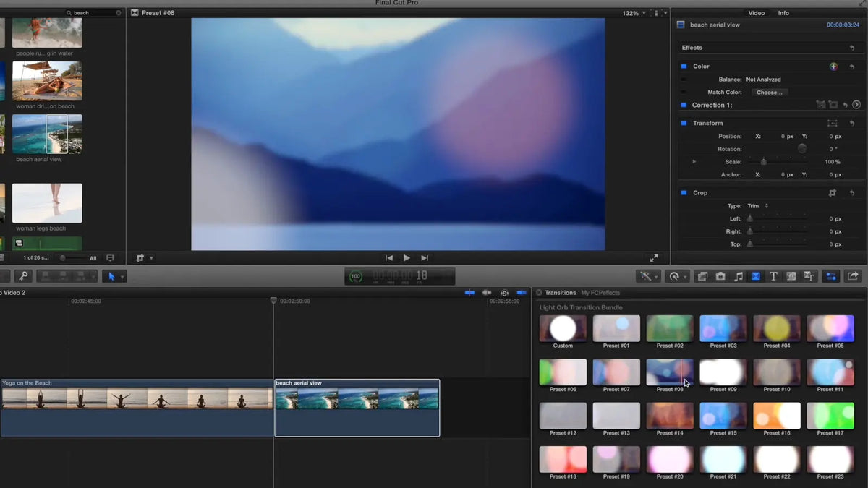Image resolution: width=868 pixels, height=488 pixels.
Task: Open the Photos browser camera icon
Action: tap(720, 276)
